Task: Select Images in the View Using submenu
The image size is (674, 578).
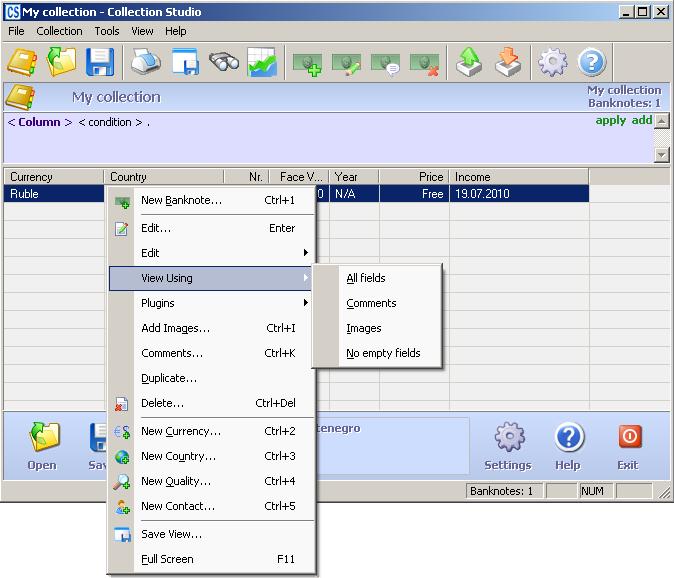Action: tap(377, 328)
